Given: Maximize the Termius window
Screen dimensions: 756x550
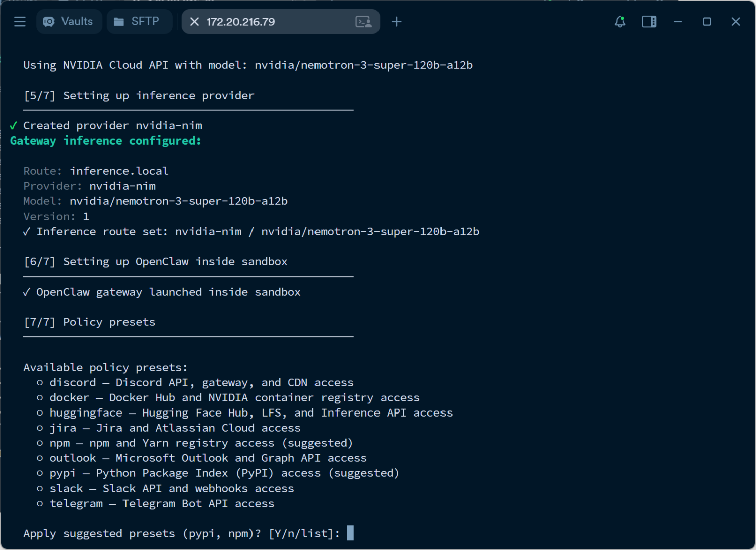Looking at the screenshot, I should (707, 22).
